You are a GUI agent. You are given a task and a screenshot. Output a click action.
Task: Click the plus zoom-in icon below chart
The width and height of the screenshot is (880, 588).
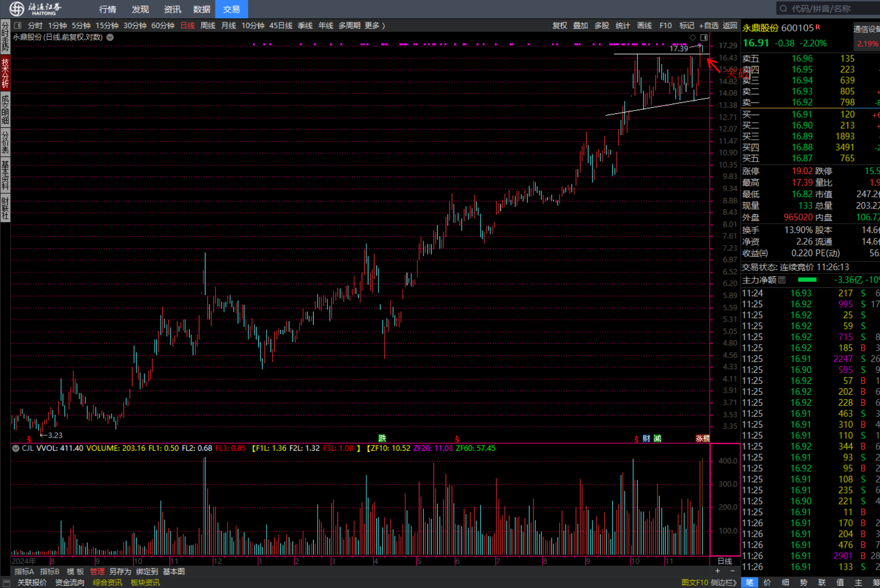click(x=718, y=571)
